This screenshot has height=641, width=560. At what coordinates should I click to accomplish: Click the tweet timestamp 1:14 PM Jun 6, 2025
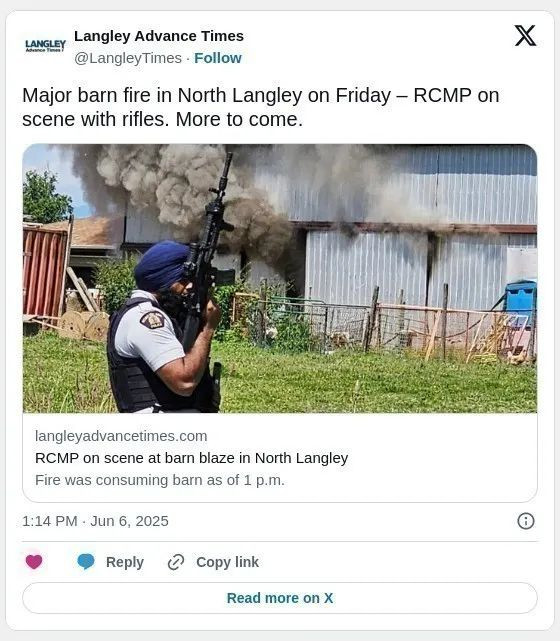(x=95, y=521)
